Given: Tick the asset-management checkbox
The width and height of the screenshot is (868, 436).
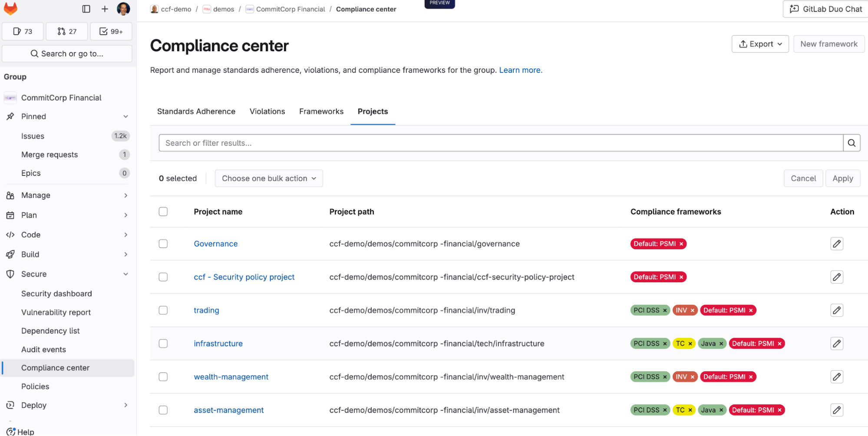Looking at the screenshot, I should pos(163,410).
